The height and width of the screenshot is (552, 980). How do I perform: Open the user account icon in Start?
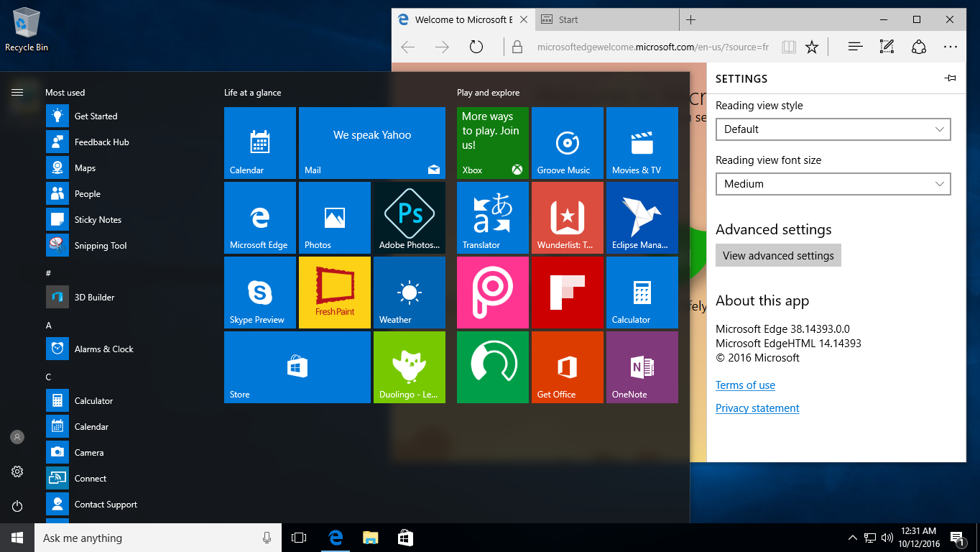17,437
